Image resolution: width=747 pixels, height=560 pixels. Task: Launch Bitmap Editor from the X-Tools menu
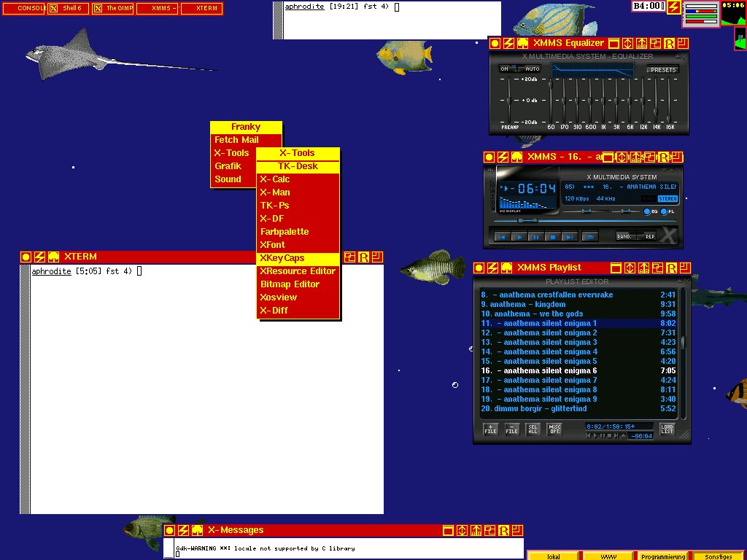pyautogui.click(x=298, y=284)
